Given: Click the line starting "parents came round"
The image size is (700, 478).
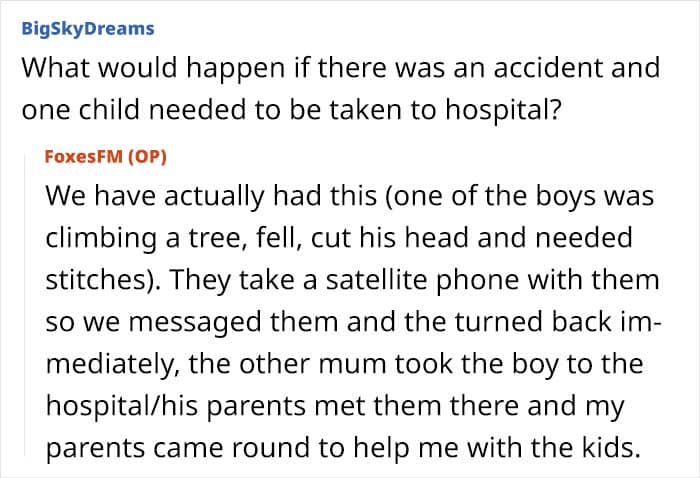Looking at the screenshot, I should pyautogui.click(x=343, y=448).
